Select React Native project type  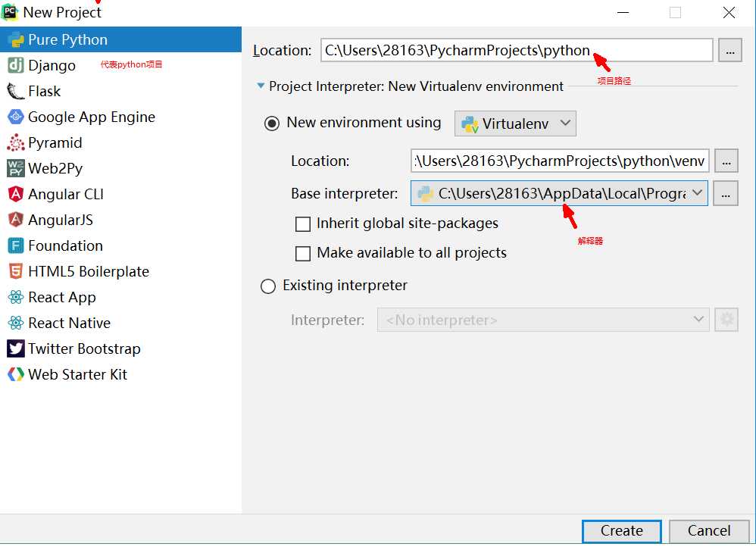pyautogui.click(x=120, y=323)
